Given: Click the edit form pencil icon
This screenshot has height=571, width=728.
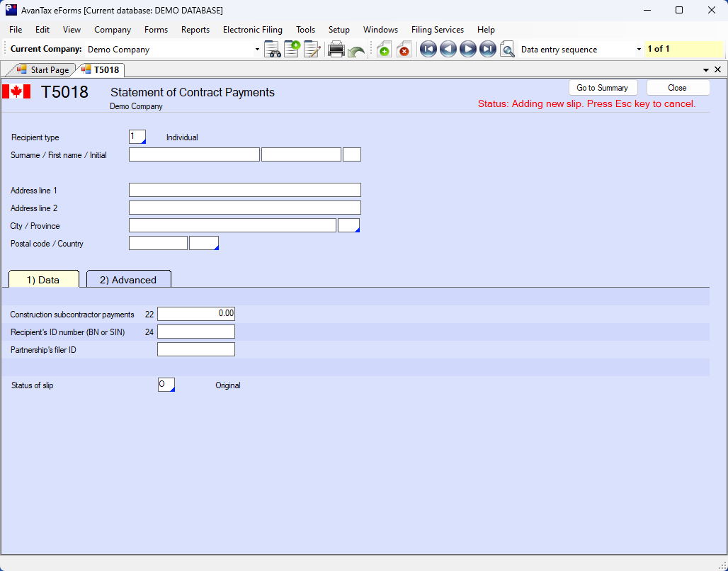Looking at the screenshot, I should tap(312, 50).
